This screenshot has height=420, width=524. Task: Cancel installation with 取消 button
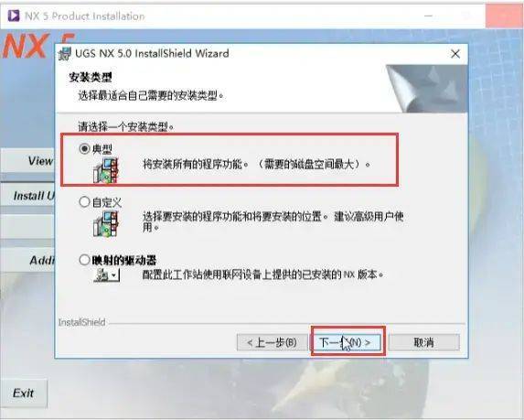click(423, 343)
